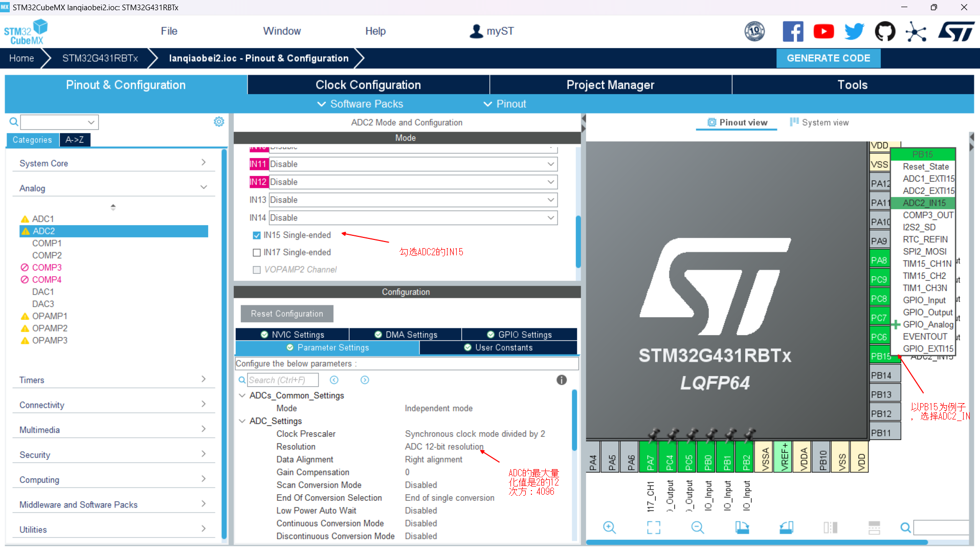Collapse the ADC_Settings group
This screenshot has width=980, height=552.
point(242,421)
